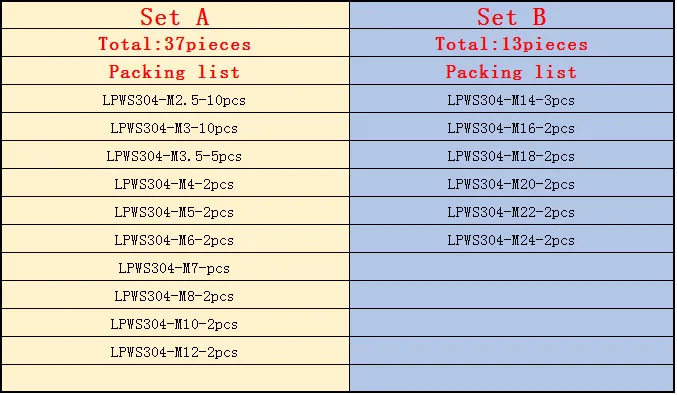Choose the LPWS304-M18-2pcs row
The image size is (677, 395).
click(512, 155)
